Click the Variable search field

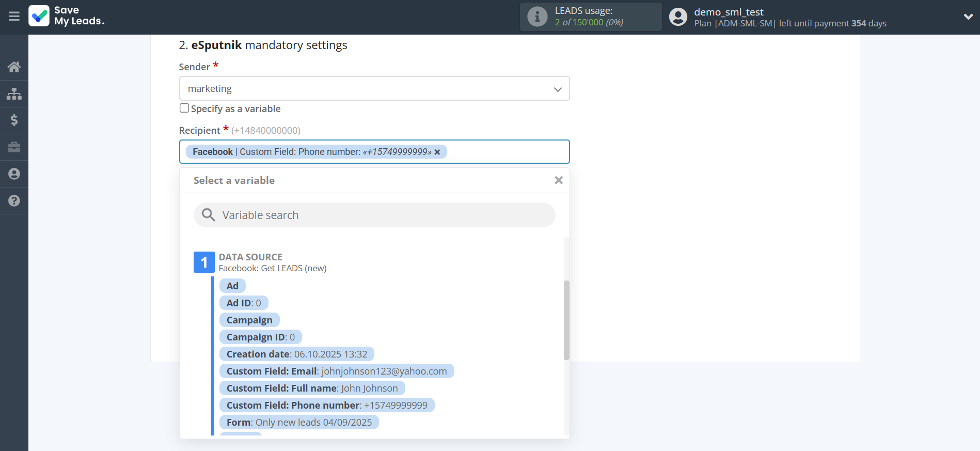coord(374,215)
